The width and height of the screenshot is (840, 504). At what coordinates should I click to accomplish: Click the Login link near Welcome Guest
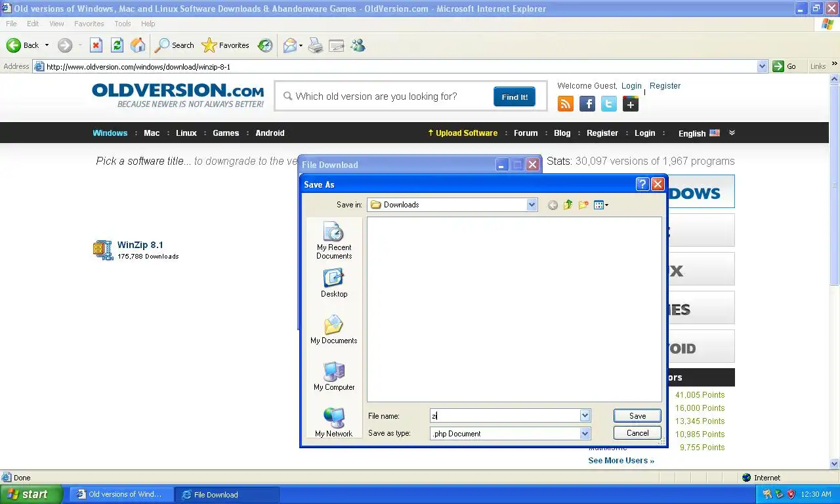pos(631,86)
